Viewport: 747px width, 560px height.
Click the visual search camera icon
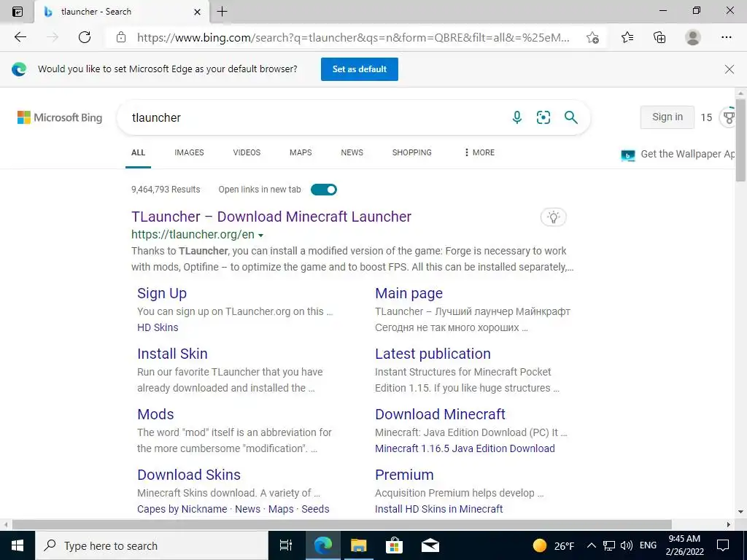[543, 117]
